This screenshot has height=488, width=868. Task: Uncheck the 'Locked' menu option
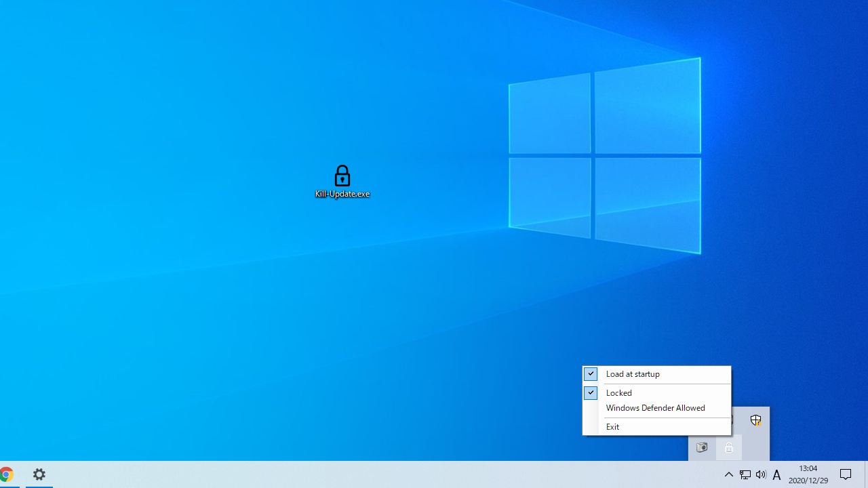coord(656,393)
